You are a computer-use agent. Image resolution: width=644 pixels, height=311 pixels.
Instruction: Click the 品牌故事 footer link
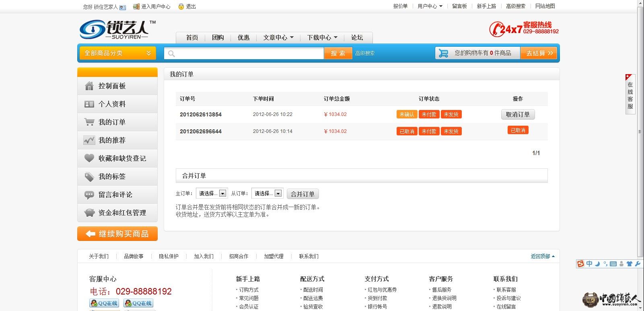click(134, 256)
